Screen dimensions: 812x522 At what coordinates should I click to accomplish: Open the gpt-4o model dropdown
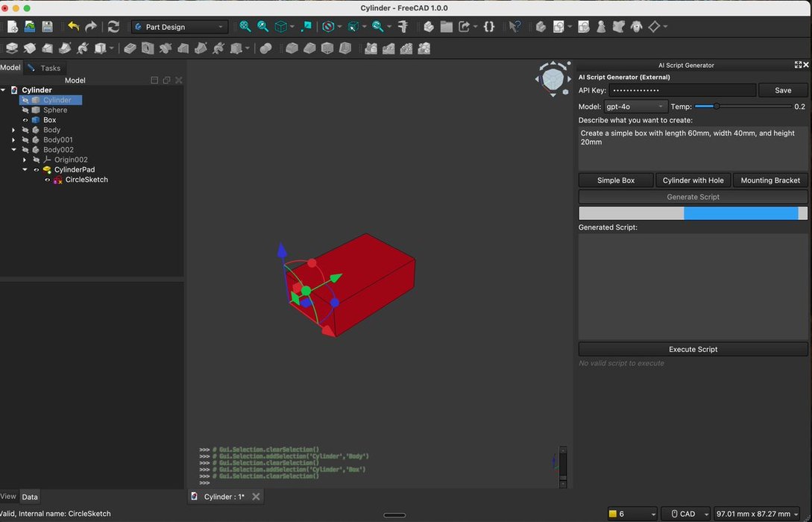point(635,107)
